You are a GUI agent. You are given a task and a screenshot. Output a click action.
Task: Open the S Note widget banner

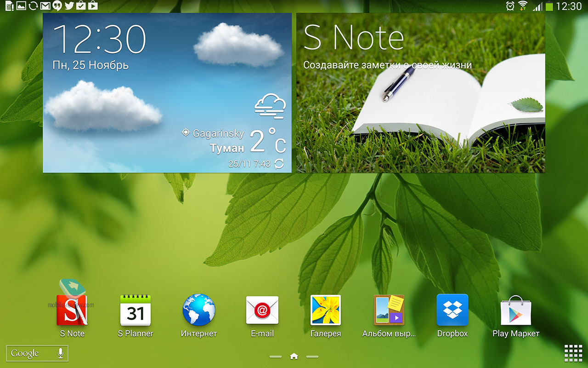coord(421,93)
